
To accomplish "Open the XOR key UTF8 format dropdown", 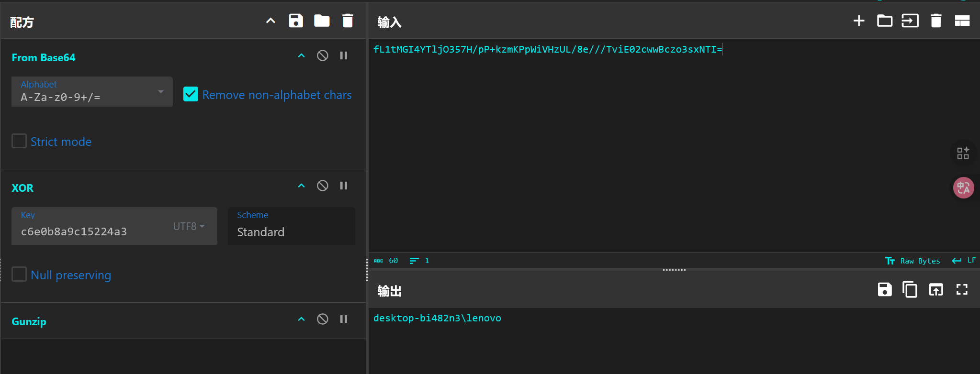I will coord(189,226).
